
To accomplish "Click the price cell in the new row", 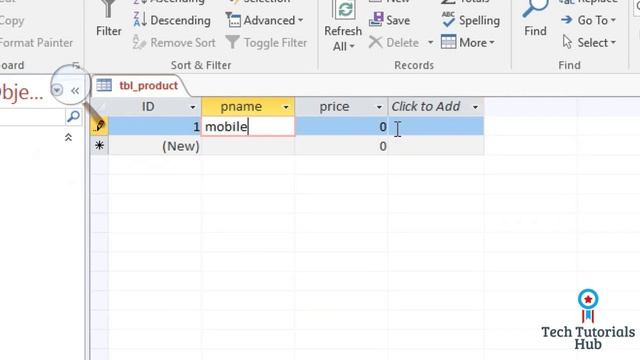I will click(341, 146).
